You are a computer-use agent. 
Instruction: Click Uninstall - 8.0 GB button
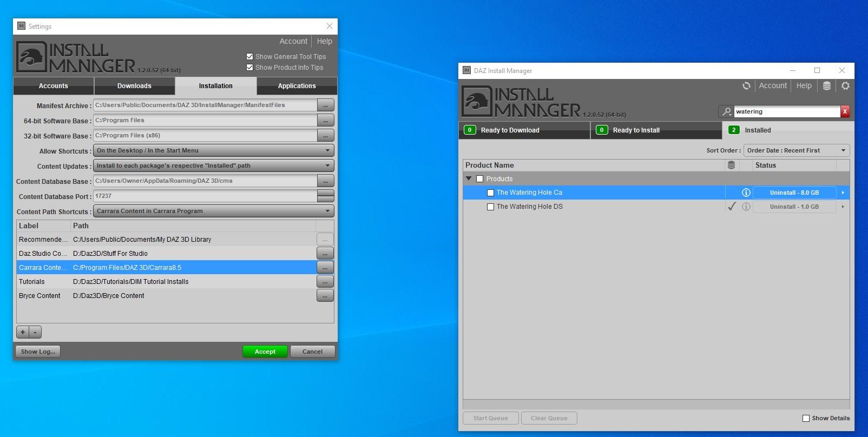click(x=794, y=193)
